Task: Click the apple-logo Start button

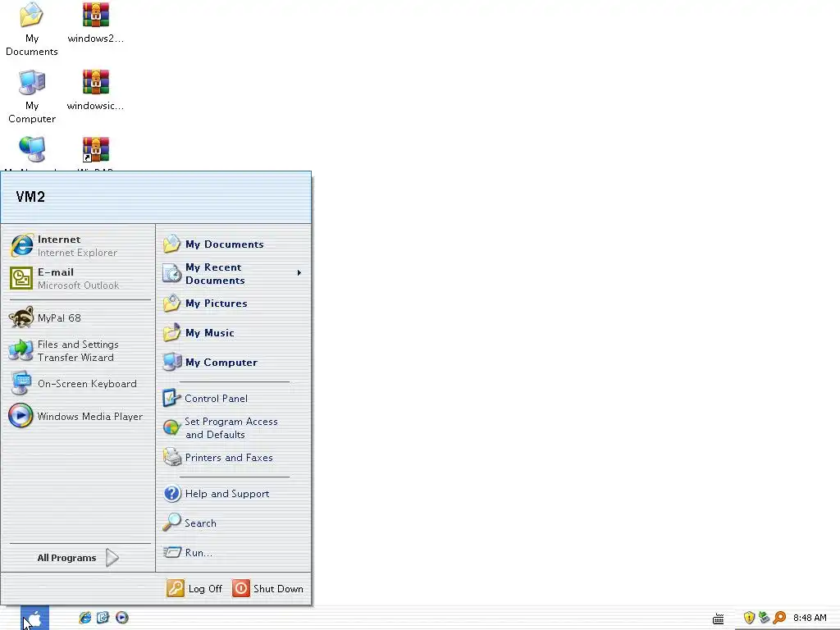Action: click(x=34, y=619)
